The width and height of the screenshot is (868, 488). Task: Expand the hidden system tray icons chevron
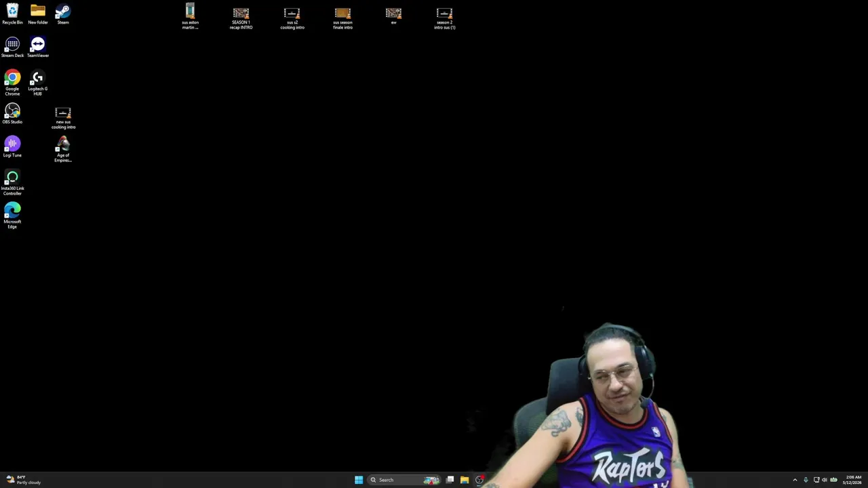click(x=795, y=480)
